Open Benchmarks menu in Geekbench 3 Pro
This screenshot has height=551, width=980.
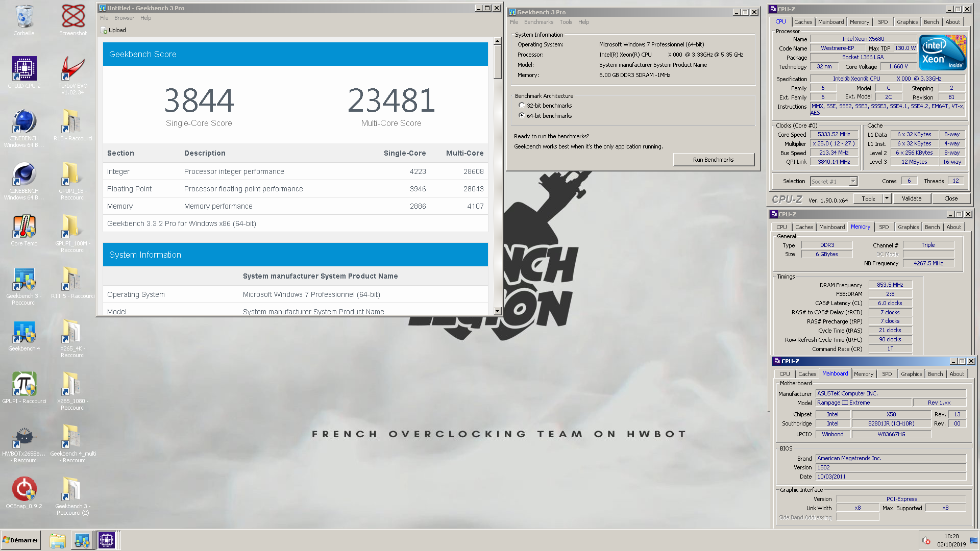coord(538,22)
